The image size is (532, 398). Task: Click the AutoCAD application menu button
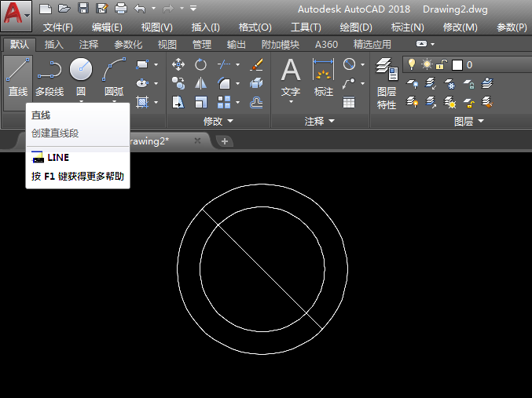point(16,16)
